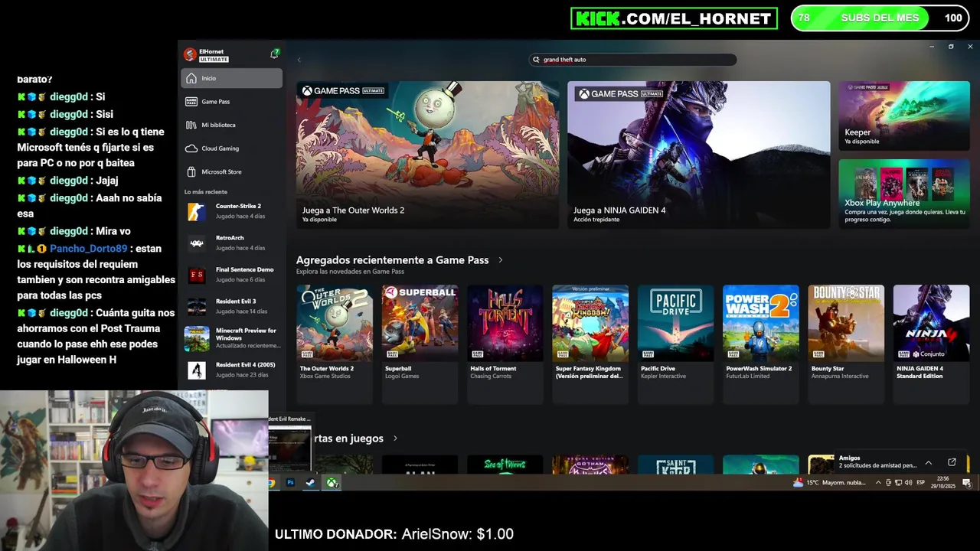Viewport: 980px width, 551px height.
Task: Click 'Annapurna Interactive' publisher text
Action: [840, 377]
